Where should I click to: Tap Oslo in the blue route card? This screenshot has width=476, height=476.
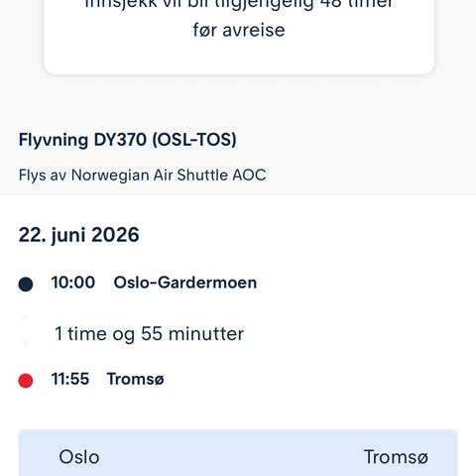[79, 457]
